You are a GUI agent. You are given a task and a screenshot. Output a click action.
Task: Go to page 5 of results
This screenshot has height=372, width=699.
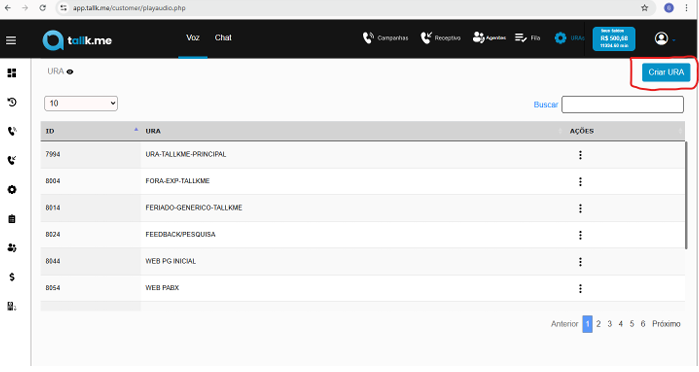point(632,324)
